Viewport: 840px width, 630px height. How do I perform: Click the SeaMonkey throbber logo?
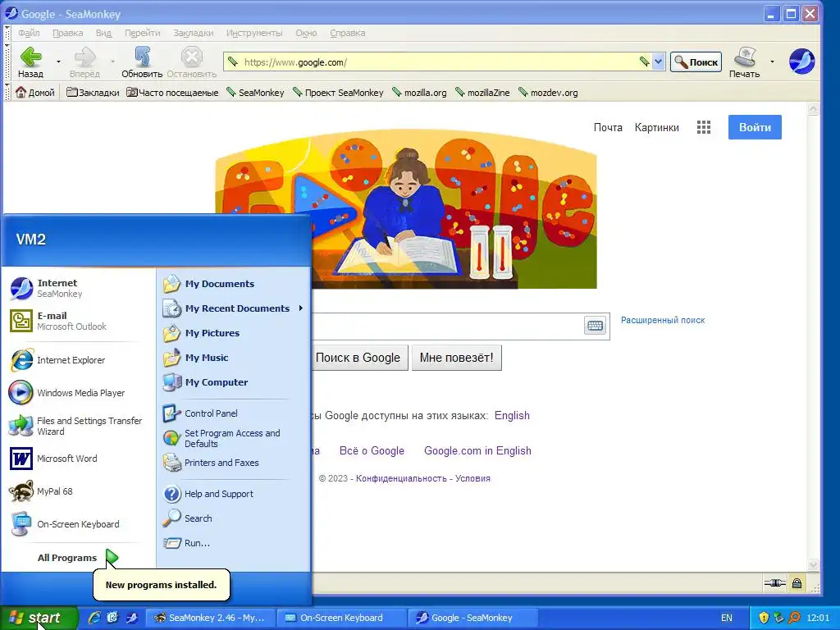[801, 61]
